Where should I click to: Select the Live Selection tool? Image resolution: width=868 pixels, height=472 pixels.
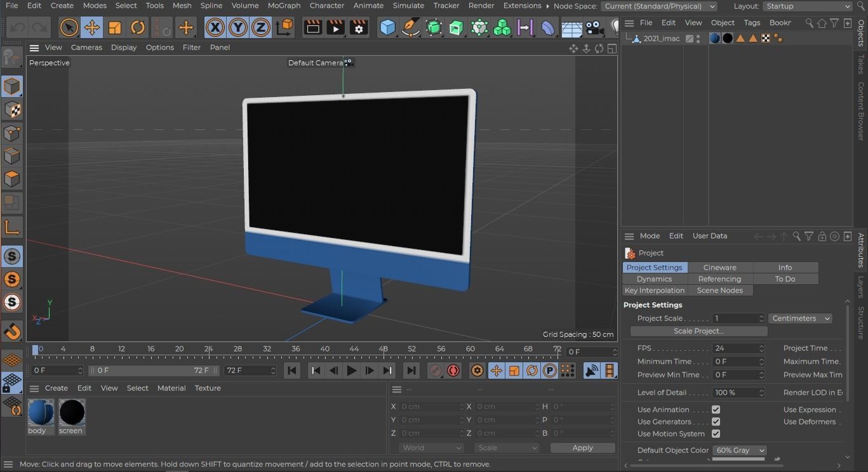coord(69,27)
